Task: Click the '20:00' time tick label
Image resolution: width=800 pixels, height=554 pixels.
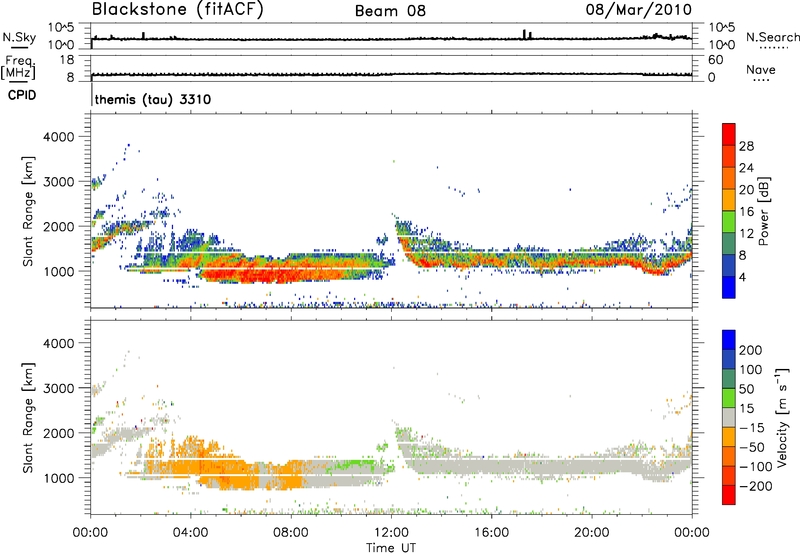Action: click(x=591, y=533)
